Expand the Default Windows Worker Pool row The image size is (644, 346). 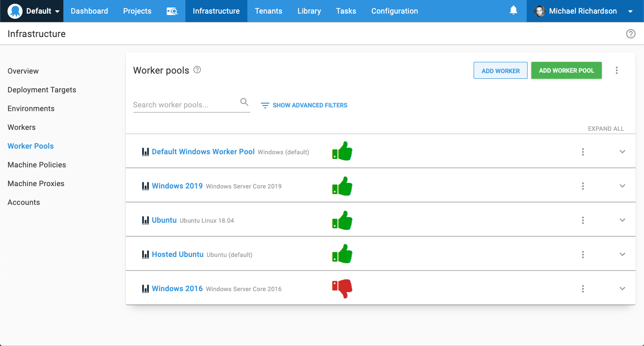622,152
